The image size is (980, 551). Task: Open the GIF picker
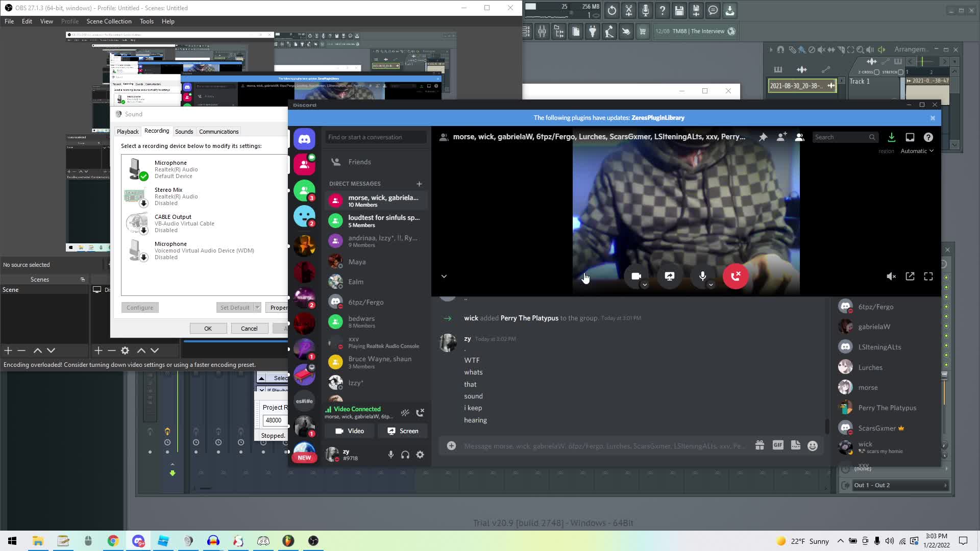coord(777,445)
